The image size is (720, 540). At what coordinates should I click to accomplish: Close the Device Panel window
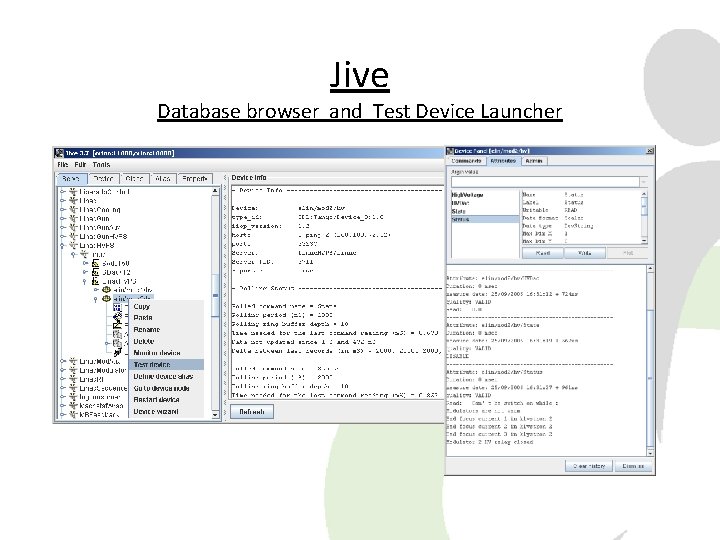650,151
